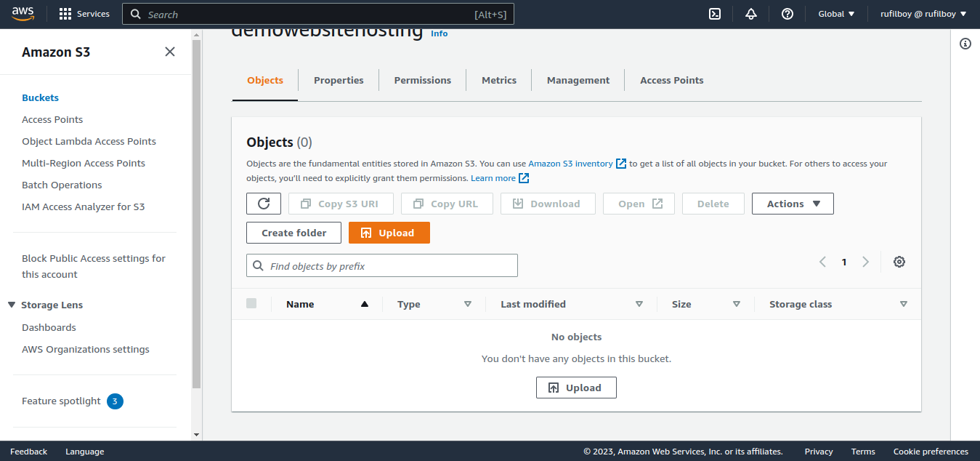Go to previous page arrow
Image resolution: width=980 pixels, height=461 pixels.
pos(822,262)
